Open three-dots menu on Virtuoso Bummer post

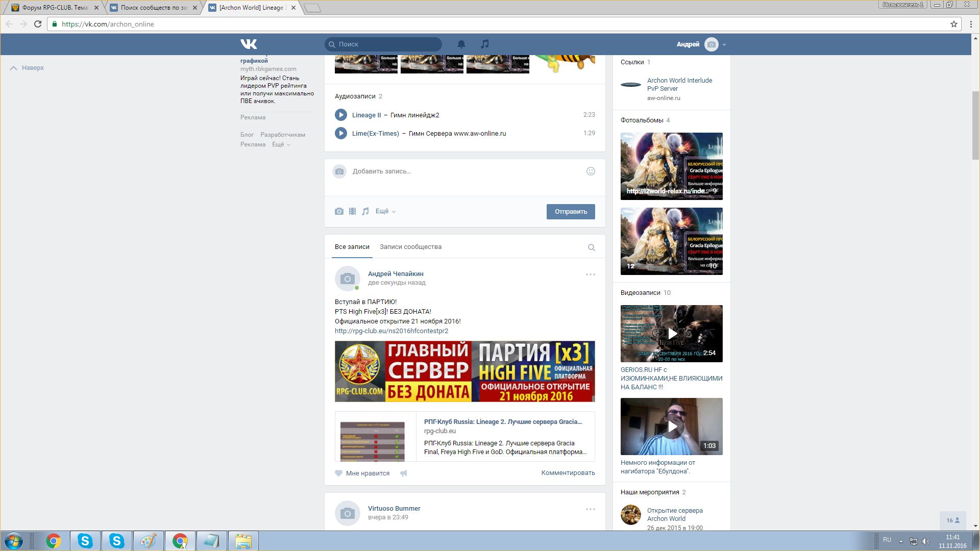(x=590, y=509)
